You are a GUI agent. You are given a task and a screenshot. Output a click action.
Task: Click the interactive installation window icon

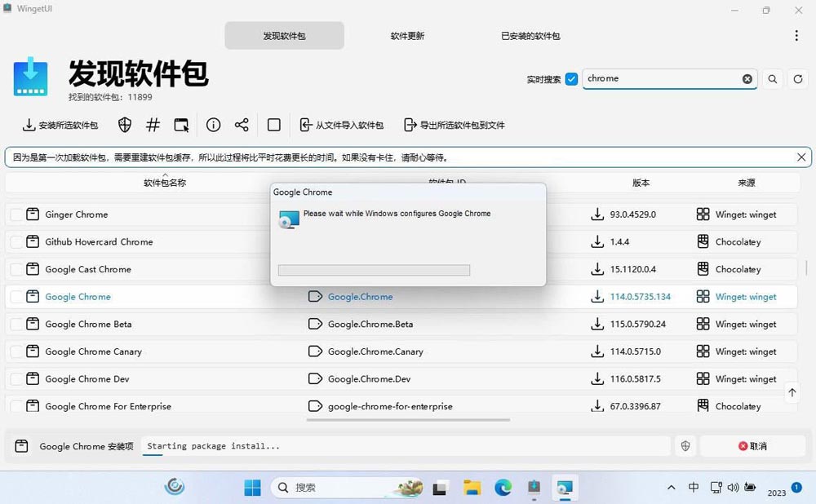[181, 125]
